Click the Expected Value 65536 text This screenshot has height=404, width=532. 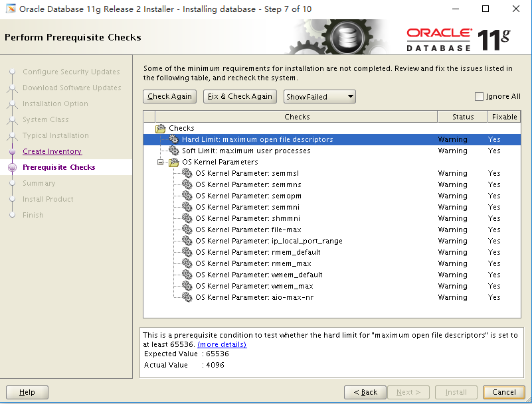pyautogui.click(x=186, y=354)
